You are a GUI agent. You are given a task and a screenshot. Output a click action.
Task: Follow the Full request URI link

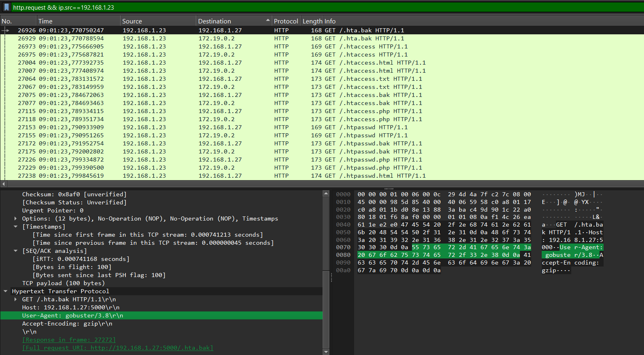pos(117,348)
